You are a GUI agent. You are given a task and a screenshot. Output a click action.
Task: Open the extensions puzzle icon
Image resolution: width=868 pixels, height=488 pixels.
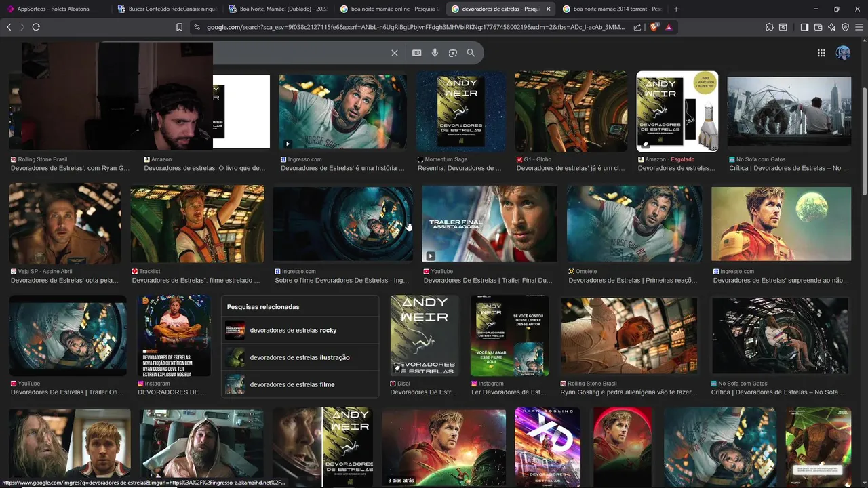point(769,27)
